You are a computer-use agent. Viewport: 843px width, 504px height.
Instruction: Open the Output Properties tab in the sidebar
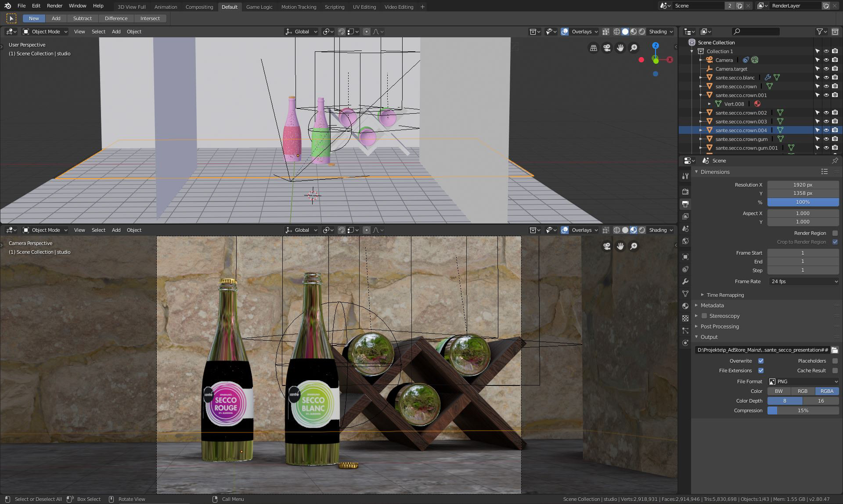(x=685, y=205)
